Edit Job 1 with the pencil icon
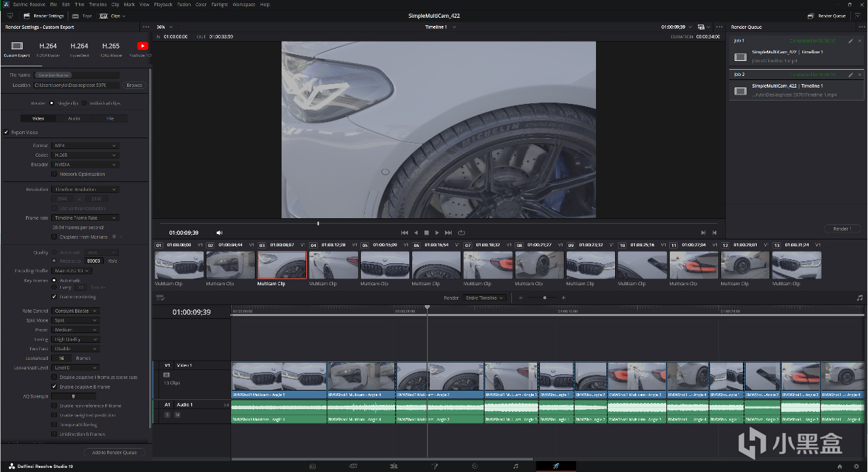The image size is (868, 472). tap(850, 41)
